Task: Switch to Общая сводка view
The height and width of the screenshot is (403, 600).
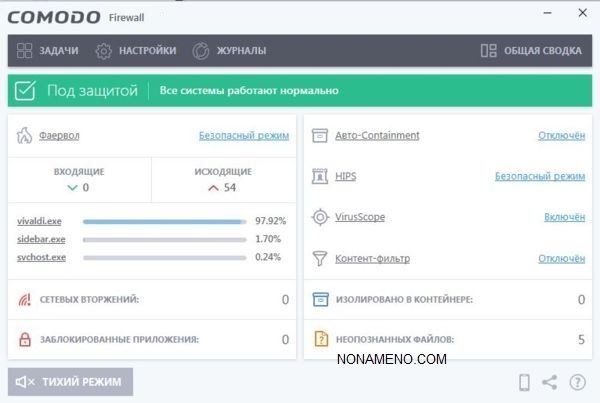Action: [531, 50]
